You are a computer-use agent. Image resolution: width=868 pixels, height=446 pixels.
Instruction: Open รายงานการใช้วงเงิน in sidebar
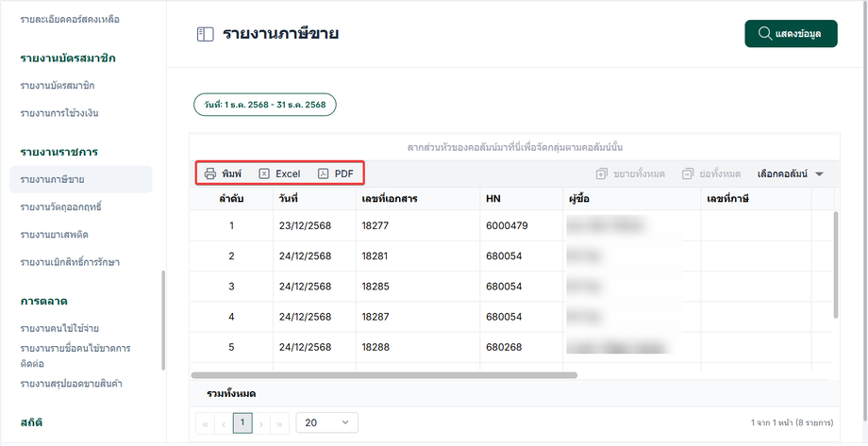tap(59, 113)
